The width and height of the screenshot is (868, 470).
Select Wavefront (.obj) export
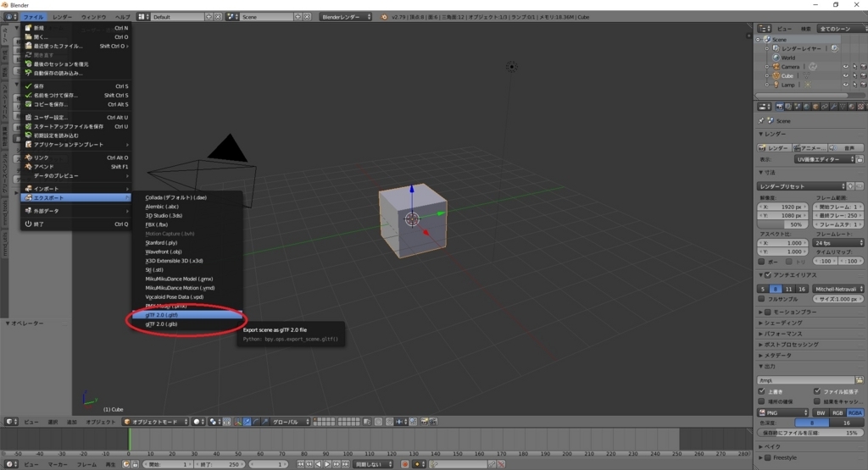pyautogui.click(x=186, y=252)
